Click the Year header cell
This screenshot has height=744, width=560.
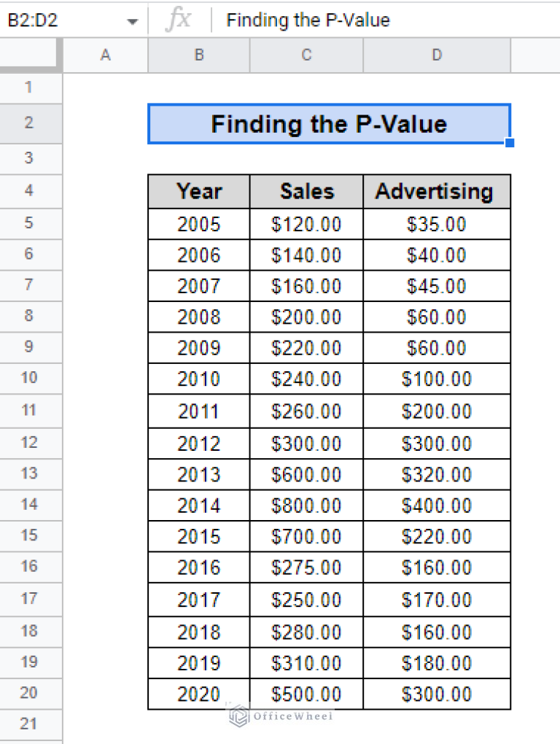click(x=198, y=191)
